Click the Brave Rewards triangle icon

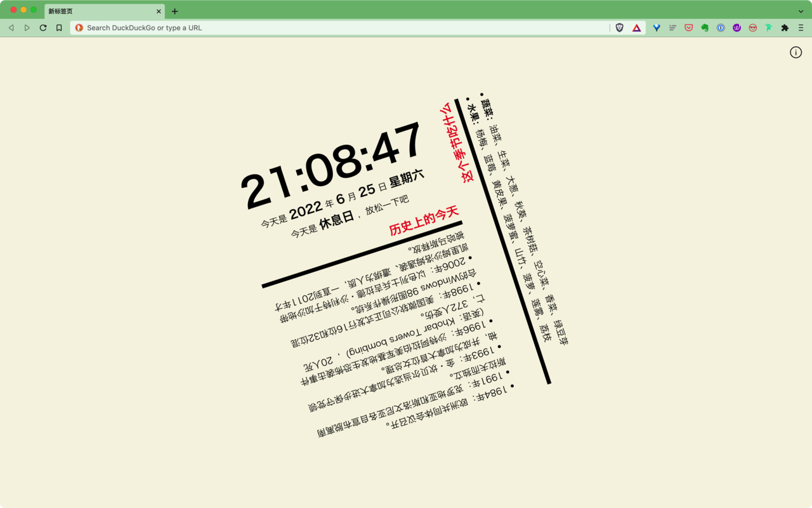(x=636, y=28)
